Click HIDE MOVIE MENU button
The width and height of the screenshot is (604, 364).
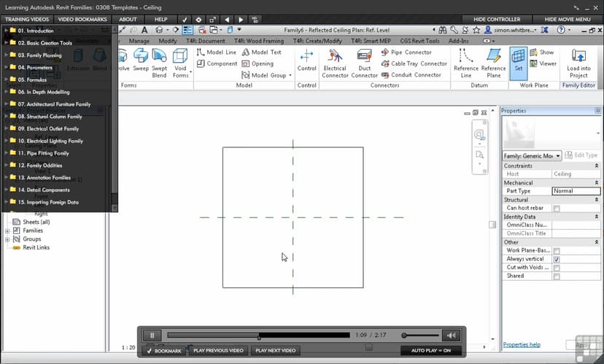click(x=568, y=19)
